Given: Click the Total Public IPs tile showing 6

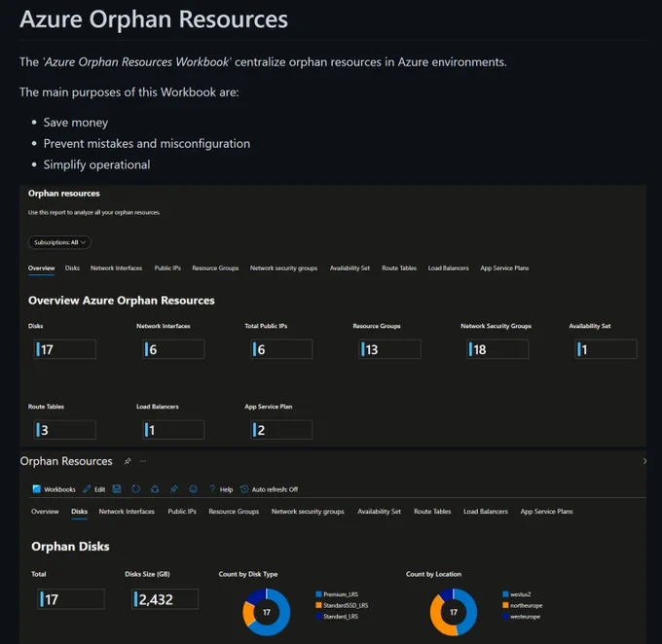Looking at the screenshot, I should [x=281, y=349].
